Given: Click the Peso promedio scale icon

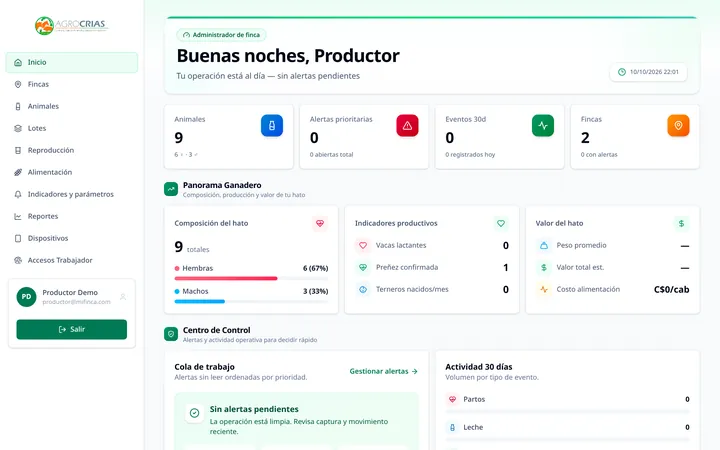Looking at the screenshot, I should (544, 246).
